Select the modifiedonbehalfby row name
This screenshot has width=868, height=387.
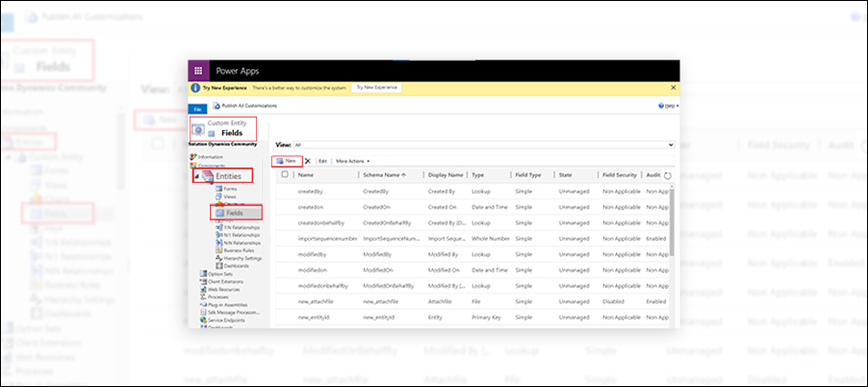(x=322, y=286)
